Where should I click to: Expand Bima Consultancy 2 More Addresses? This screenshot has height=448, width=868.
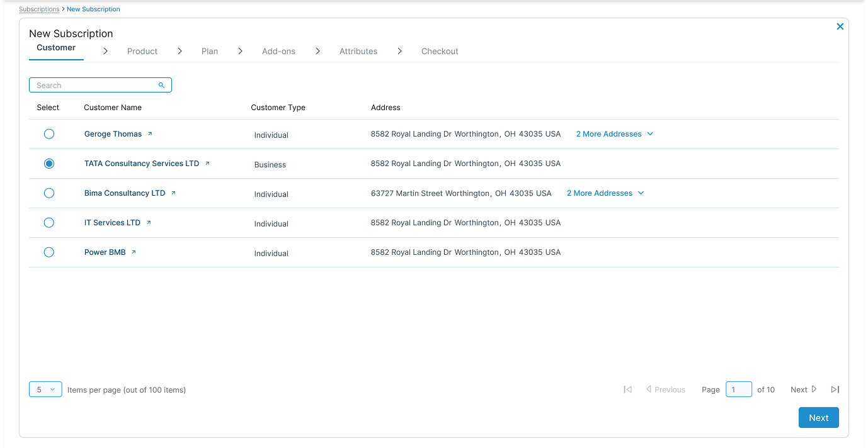coord(605,193)
